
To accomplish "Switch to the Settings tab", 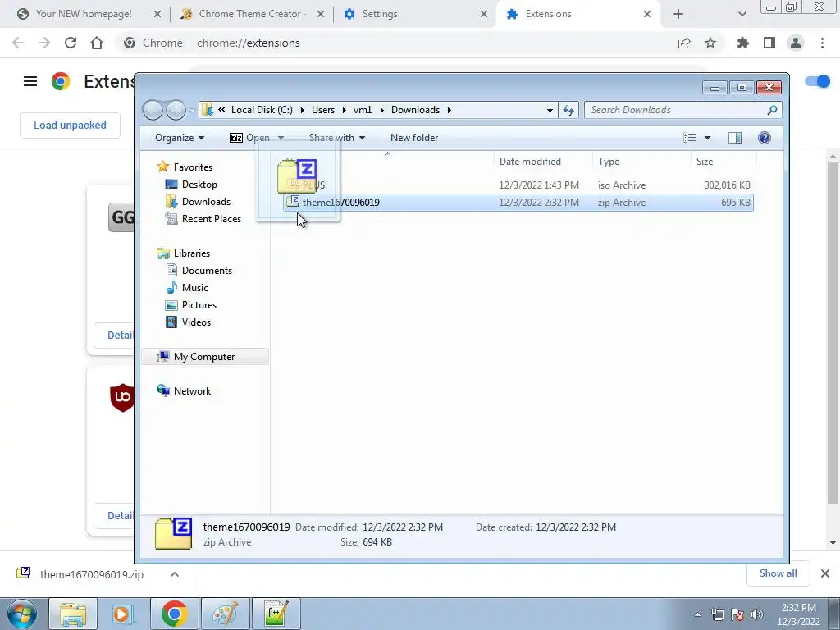I will [380, 14].
